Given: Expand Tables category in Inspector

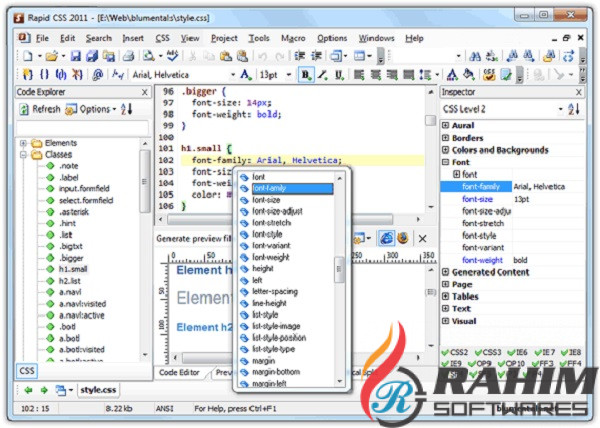Looking at the screenshot, I should click(445, 296).
